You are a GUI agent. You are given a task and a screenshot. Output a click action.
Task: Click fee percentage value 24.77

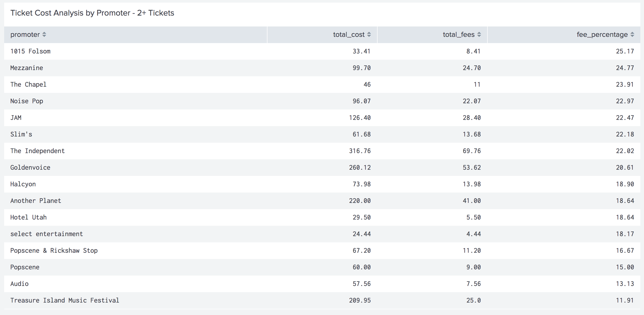click(x=625, y=68)
